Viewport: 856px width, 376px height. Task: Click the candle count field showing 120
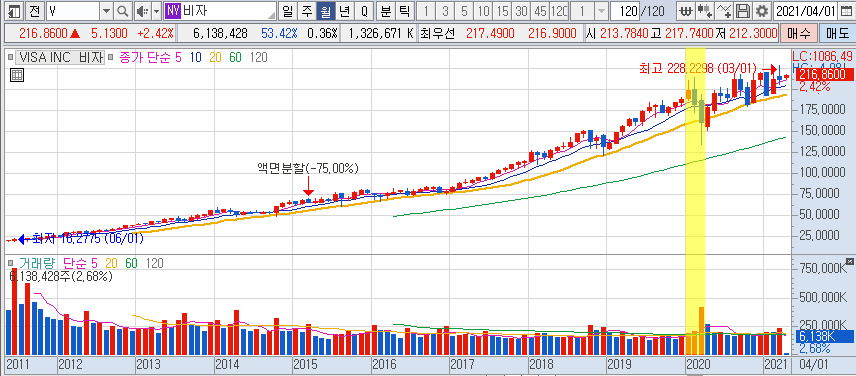coord(626,10)
